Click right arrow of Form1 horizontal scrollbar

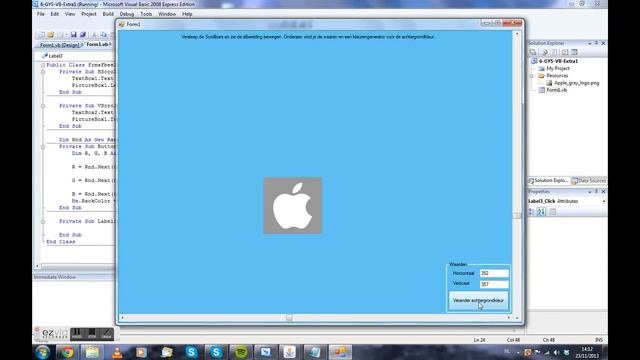509,318
